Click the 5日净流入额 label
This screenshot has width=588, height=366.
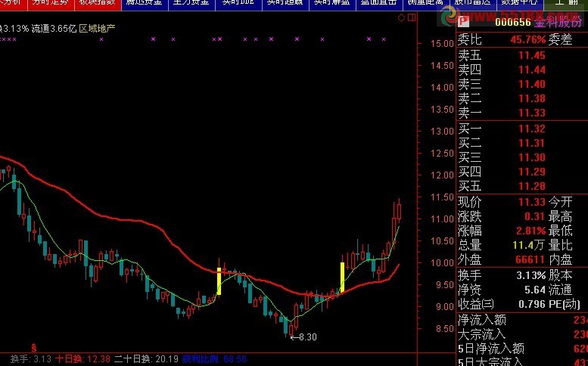(x=491, y=349)
